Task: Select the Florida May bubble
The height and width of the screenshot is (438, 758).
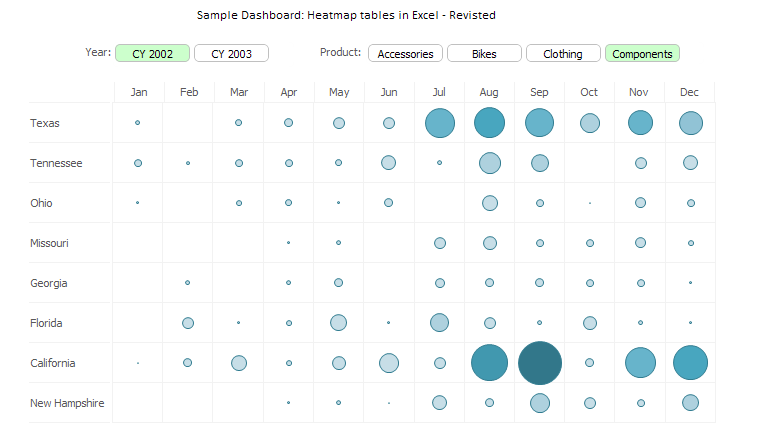Action: (x=339, y=322)
